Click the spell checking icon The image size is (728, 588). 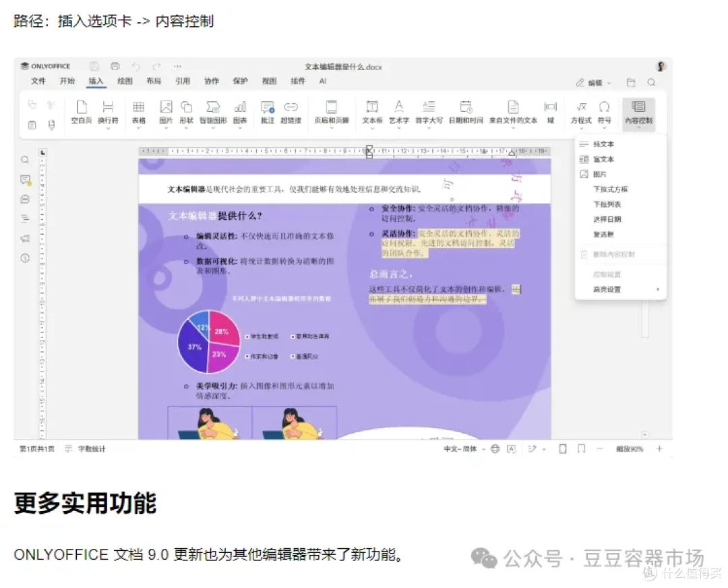click(511, 448)
